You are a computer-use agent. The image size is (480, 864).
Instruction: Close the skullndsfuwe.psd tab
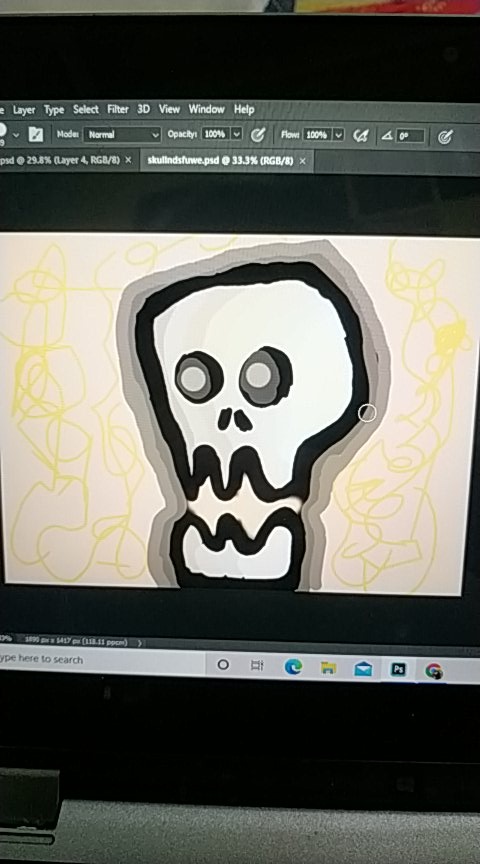[x=302, y=161]
